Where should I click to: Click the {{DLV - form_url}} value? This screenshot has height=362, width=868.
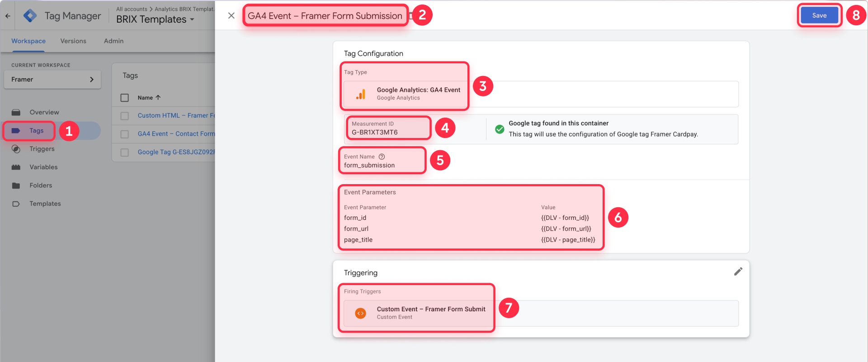[566, 229]
